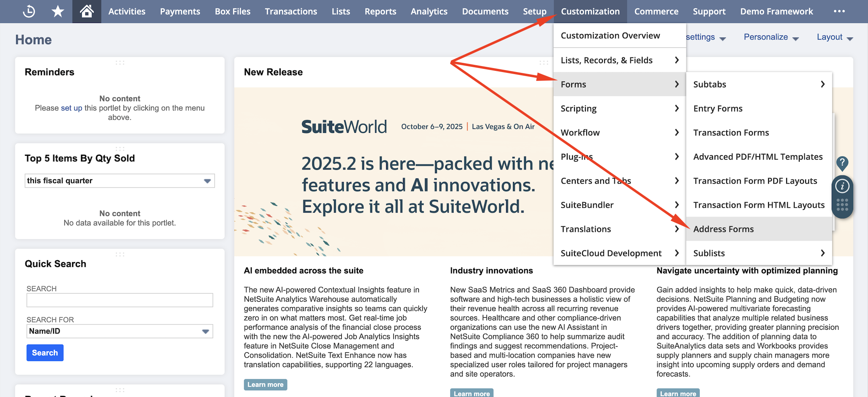Viewport: 868px width, 397px height.
Task: Expand the Plug-ins submenu
Action: 620,157
